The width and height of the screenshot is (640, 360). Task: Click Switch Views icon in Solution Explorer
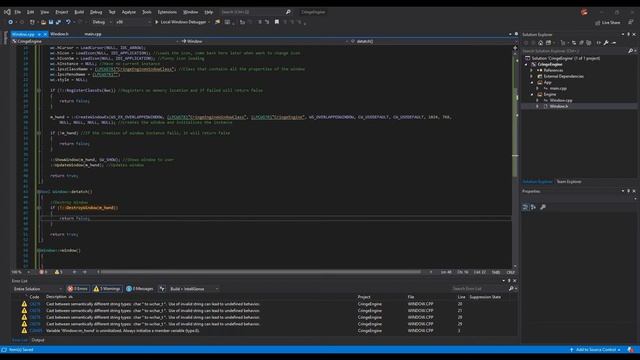(549, 43)
